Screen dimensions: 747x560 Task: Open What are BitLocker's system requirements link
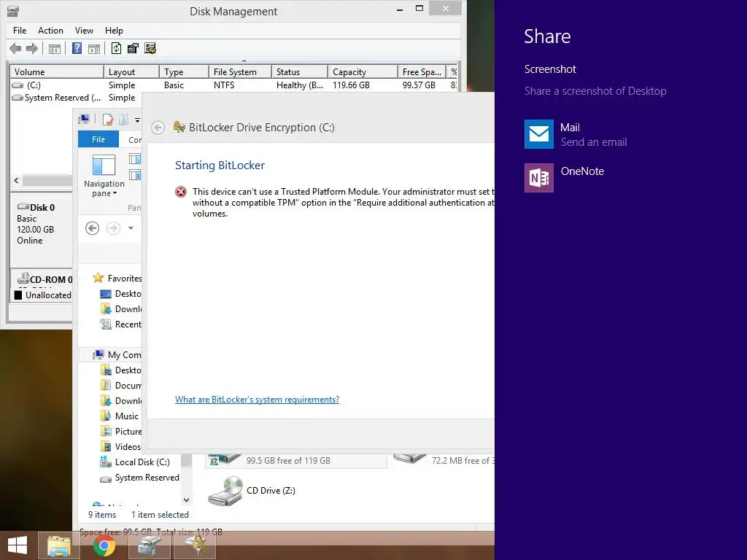pyautogui.click(x=258, y=400)
